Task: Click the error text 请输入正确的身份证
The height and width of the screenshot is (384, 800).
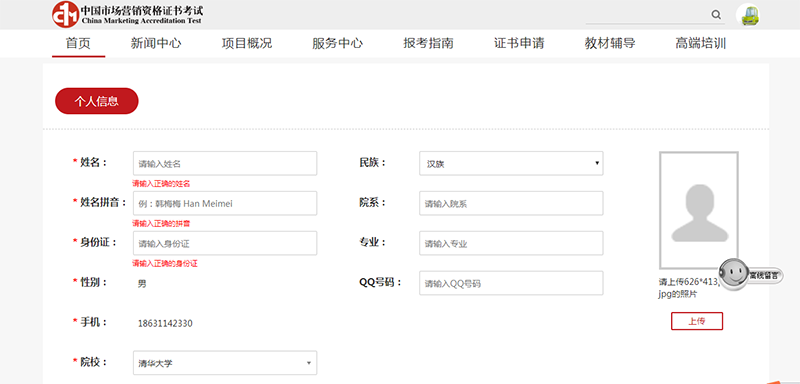Action: click(165, 264)
